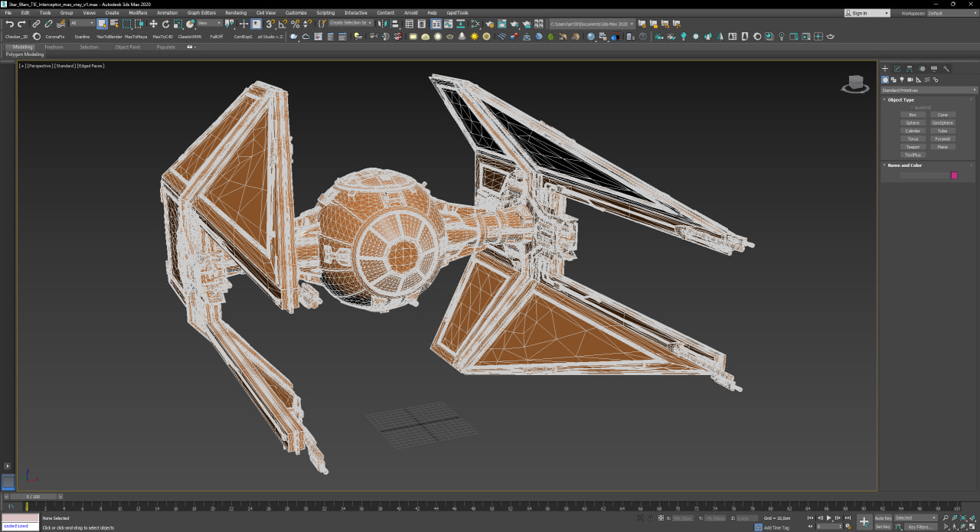980x532 pixels.
Task: Select the Select and Link chain icon
Action: 36,24
